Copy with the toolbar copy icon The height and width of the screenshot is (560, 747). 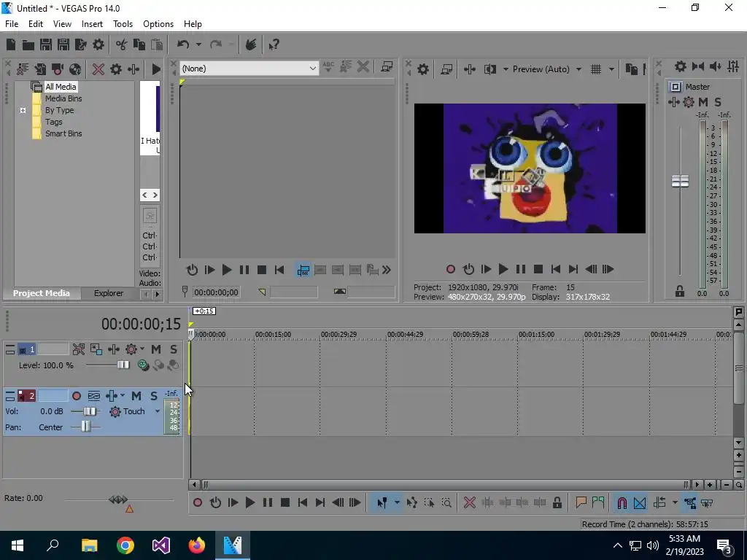[x=139, y=44]
